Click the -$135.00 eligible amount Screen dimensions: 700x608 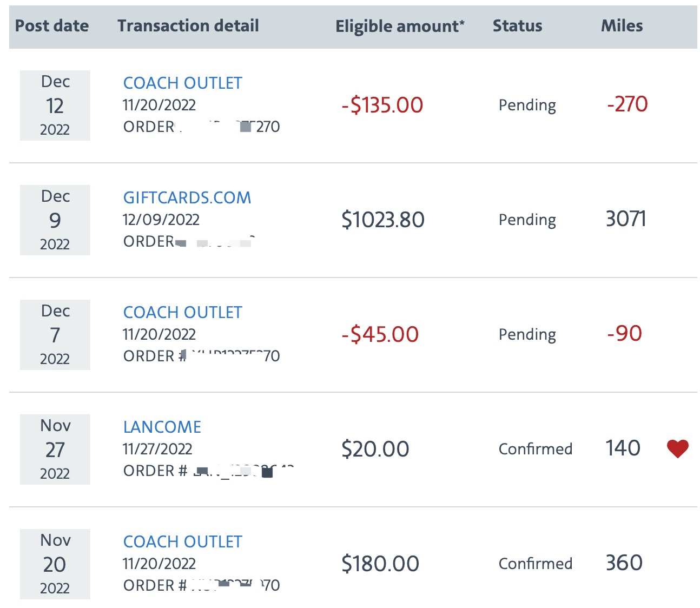pyautogui.click(x=382, y=105)
